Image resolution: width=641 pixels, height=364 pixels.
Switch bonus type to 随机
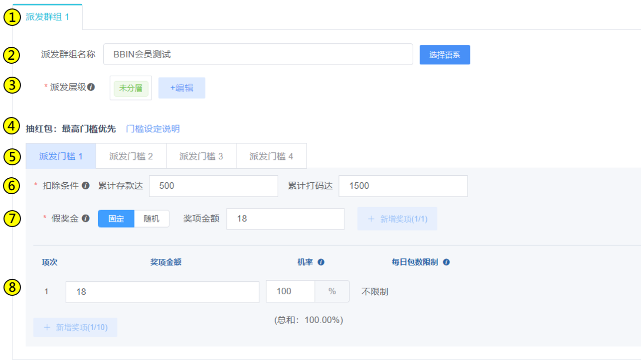click(x=152, y=219)
